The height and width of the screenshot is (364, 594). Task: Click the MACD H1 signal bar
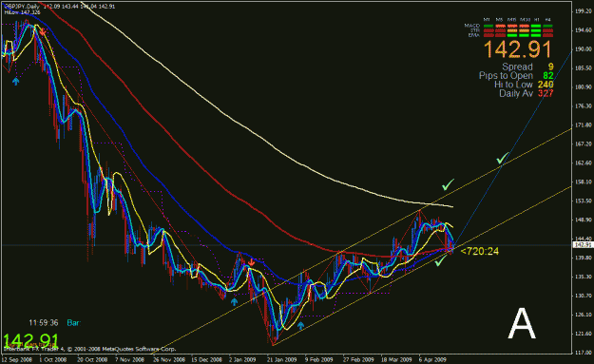click(536, 26)
